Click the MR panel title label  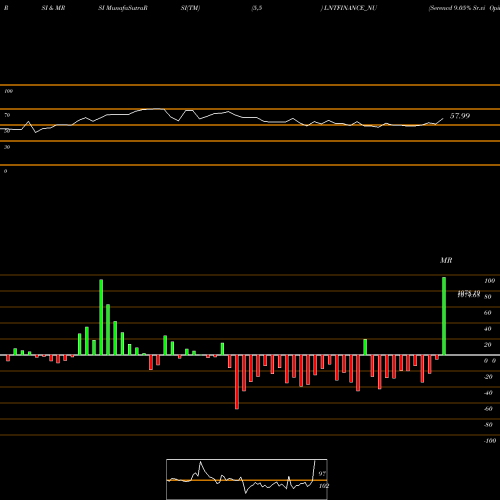click(446, 260)
